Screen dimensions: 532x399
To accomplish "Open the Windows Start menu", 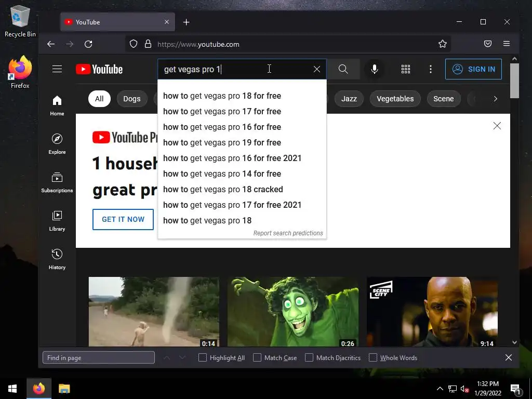I will click(12, 389).
